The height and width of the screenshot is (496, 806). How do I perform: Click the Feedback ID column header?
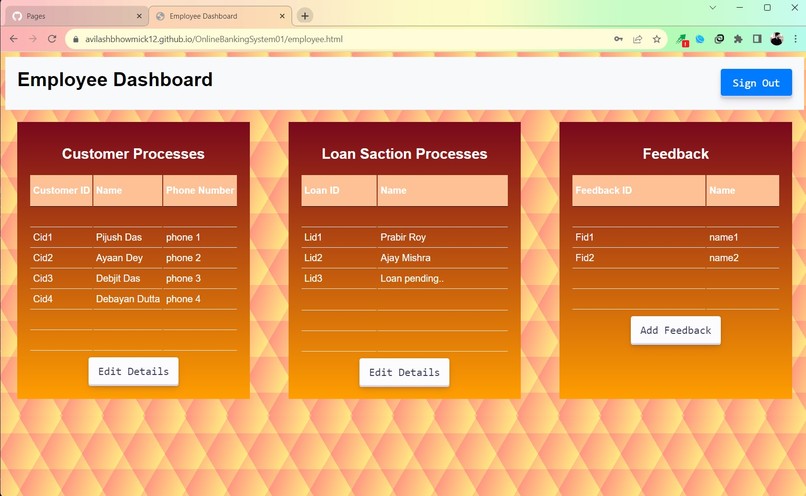[x=638, y=190]
